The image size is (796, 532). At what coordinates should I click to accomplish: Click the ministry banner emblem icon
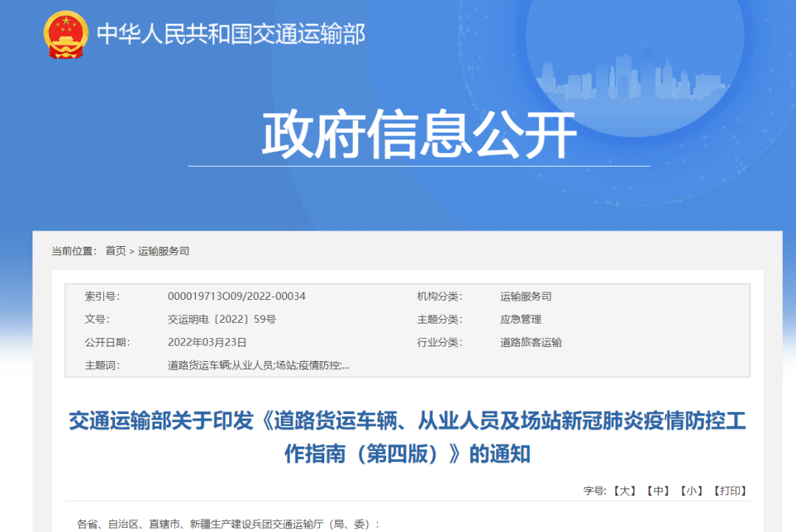coord(65,33)
